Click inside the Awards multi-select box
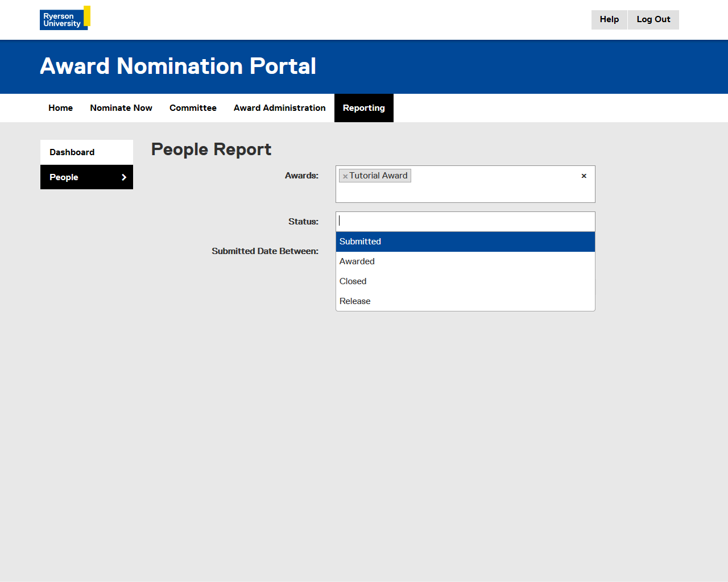The image size is (728, 582). pyautogui.click(x=483, y=190)
